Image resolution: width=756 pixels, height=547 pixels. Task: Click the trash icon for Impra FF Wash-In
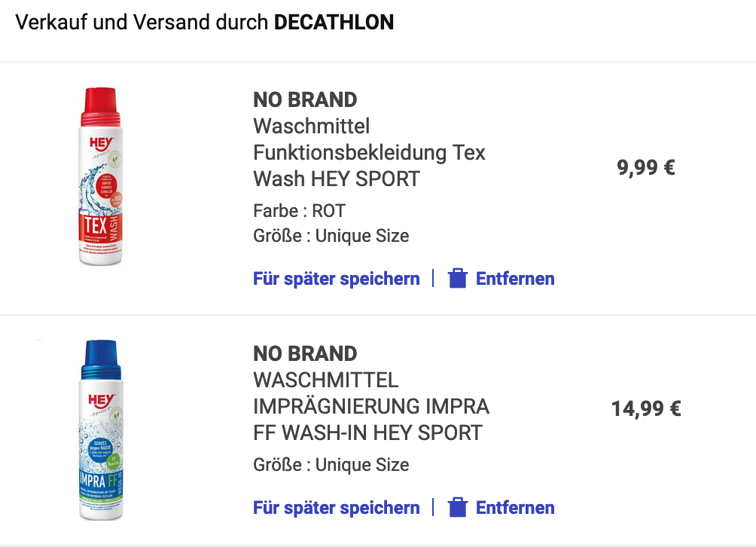(457, 508)
